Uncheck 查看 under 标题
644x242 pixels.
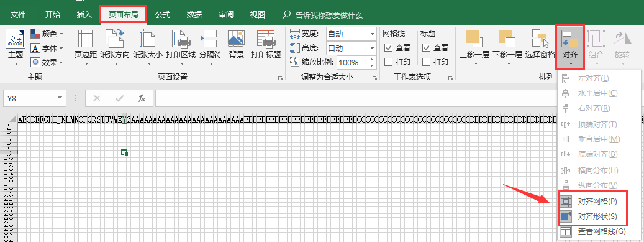(x=426, y=48)
